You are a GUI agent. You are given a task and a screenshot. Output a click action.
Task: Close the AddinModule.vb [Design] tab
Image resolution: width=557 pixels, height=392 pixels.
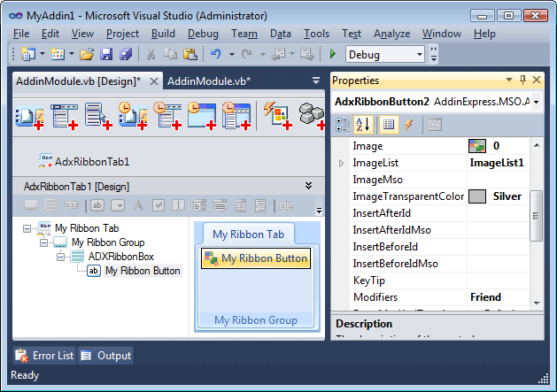(154, 81)
